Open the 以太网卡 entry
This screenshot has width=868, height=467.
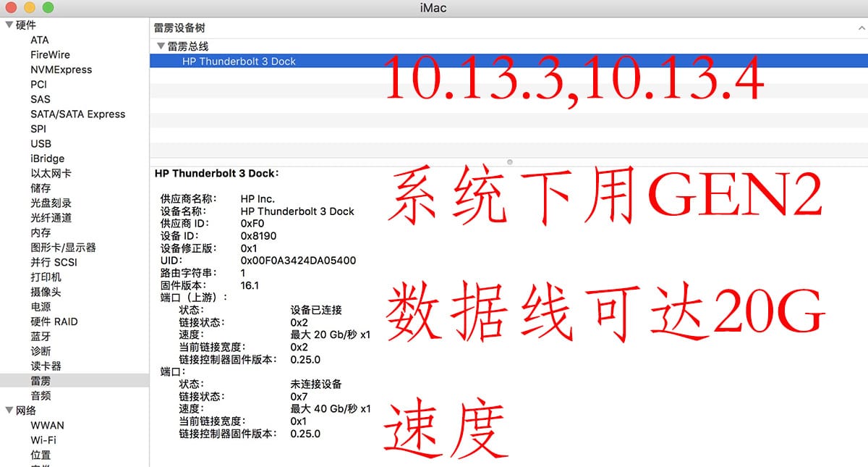51,173
